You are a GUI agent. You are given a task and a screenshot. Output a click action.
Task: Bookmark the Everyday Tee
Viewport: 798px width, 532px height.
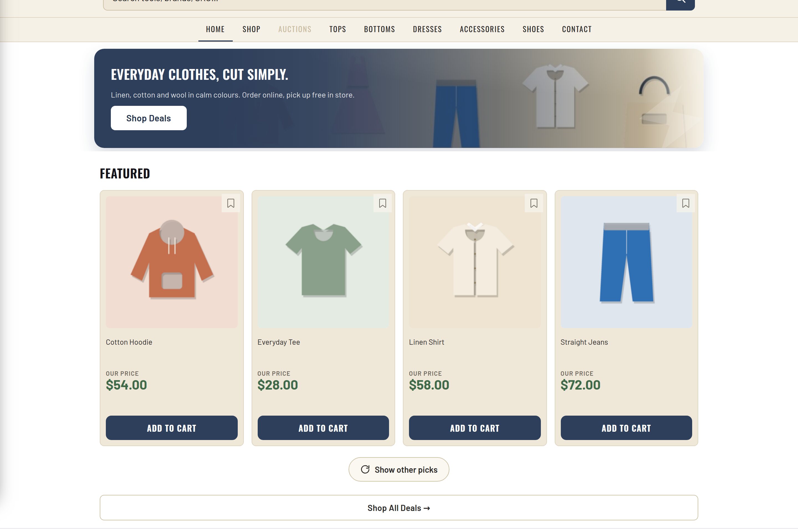(x=382, y=203)
